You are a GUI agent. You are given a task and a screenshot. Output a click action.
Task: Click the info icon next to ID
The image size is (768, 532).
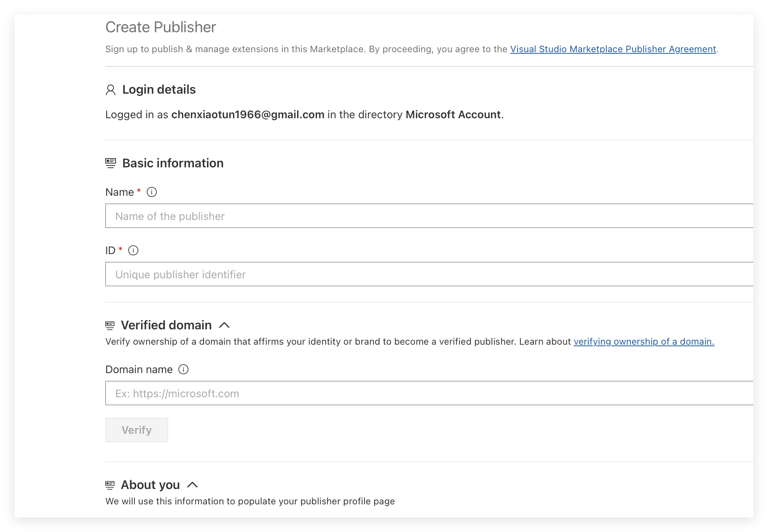point(133,250)
